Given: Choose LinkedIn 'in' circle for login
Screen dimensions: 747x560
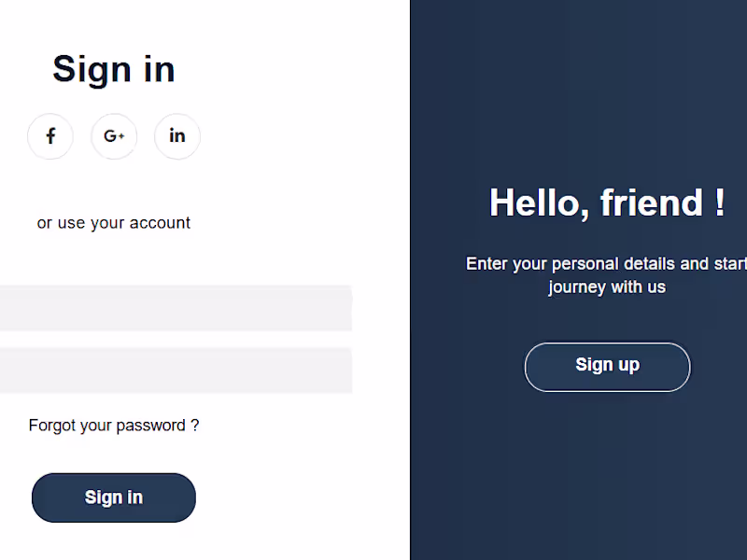Looking at the screenshot, I should point(176,136).
